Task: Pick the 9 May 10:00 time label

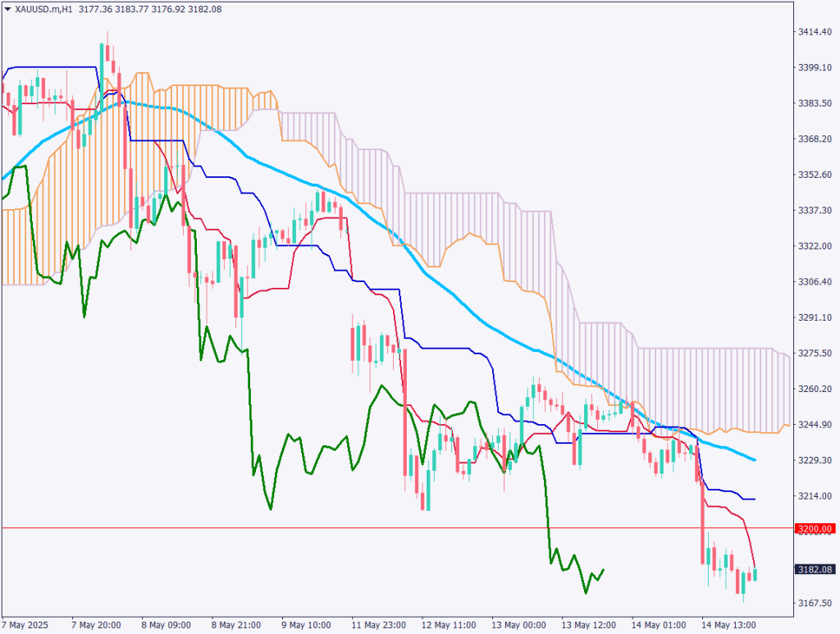Action: [x=308, y=624]
